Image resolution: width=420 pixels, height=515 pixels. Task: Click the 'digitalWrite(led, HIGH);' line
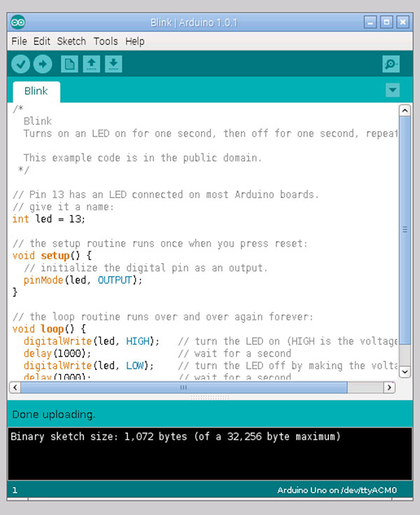91,341
